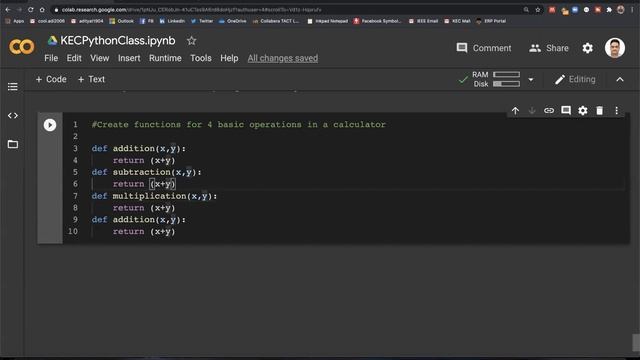Open the Twitter bookmark

202,21
